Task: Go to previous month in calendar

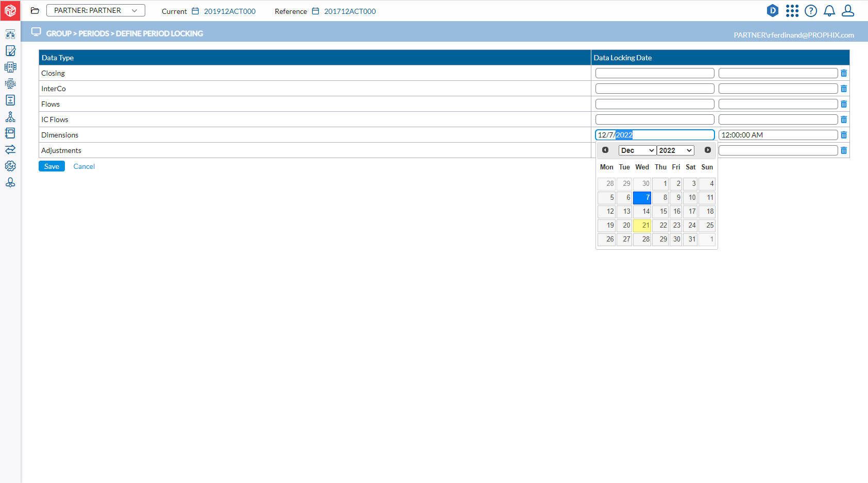Action: click(x=605, y=150)
